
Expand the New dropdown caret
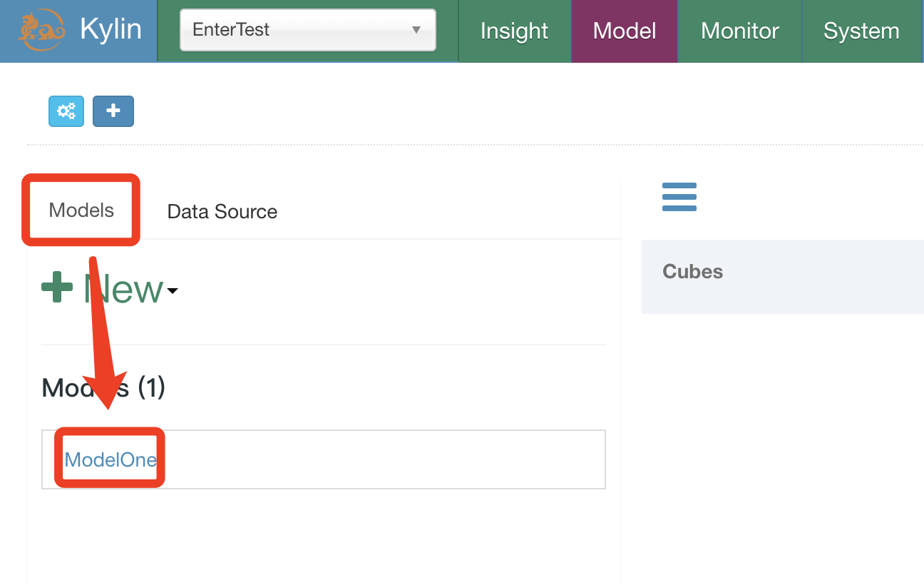click(173, 290)
